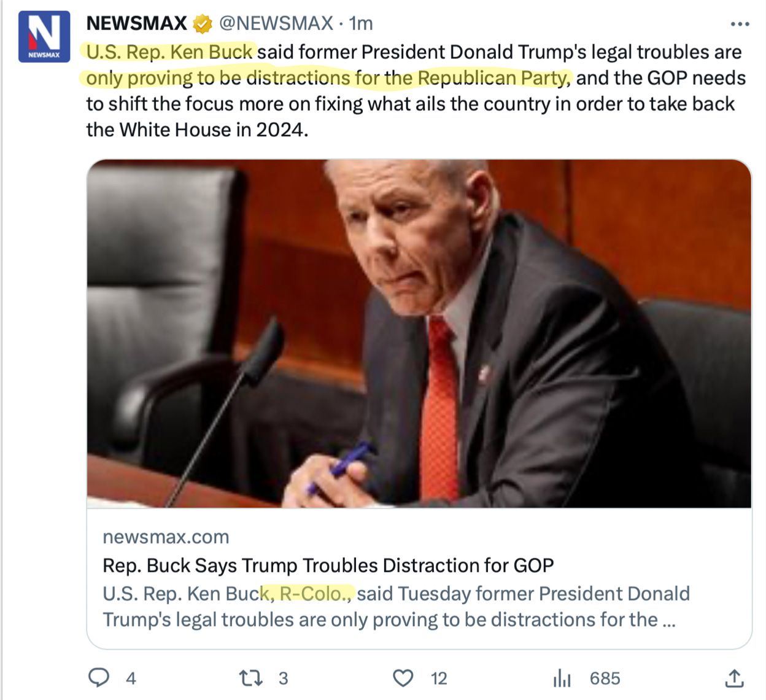Open headline Rep. Buck Says Trump Troubles
This screenshot has height=700, width=766.
click(328, 565)
